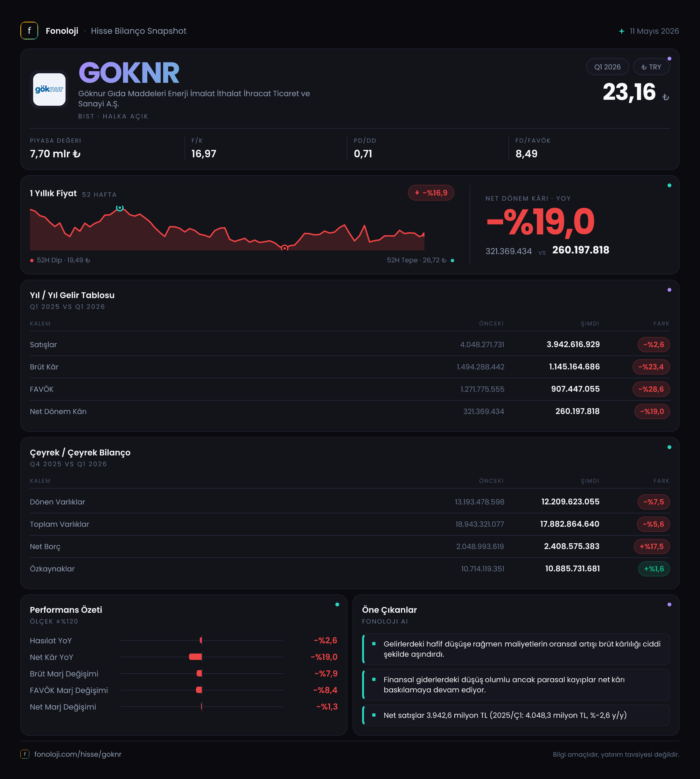Select the Q1 2026 period pill
This screenshot has height=779, width=700.
(607, 67)
